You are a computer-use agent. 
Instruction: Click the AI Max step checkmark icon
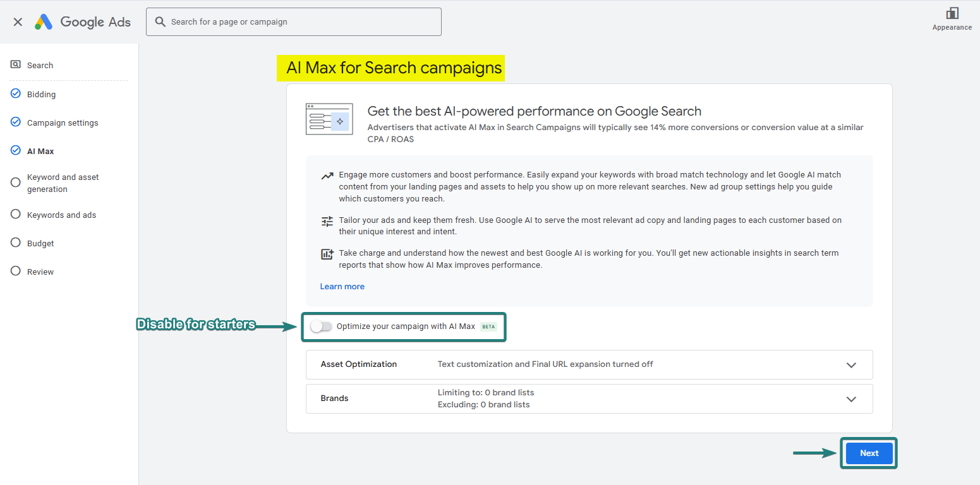click(x=16, y=150)
